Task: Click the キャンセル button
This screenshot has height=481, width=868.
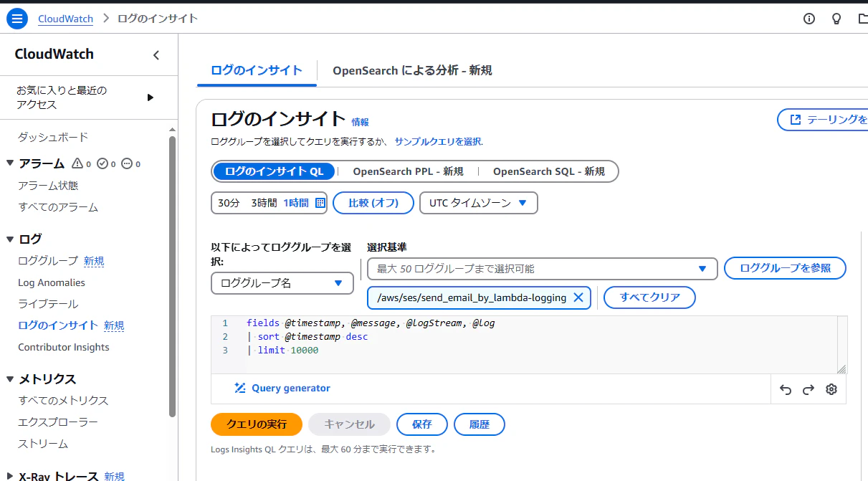Action: tap(349, 424)
